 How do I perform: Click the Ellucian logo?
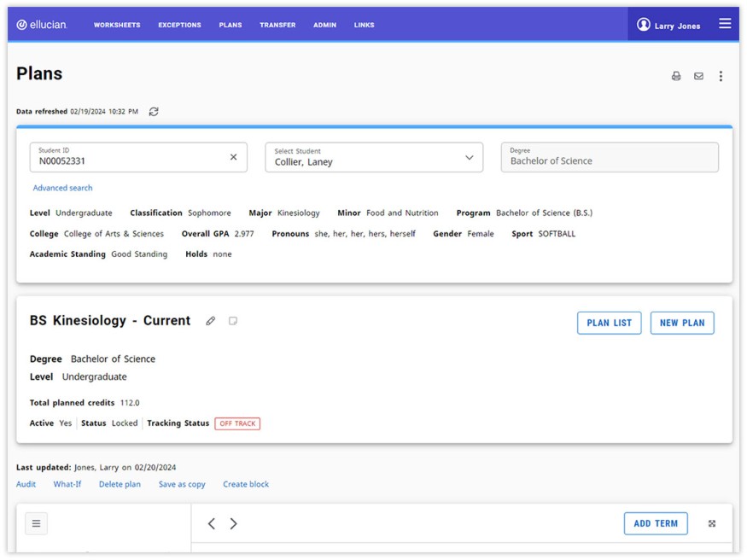(44, 25)
